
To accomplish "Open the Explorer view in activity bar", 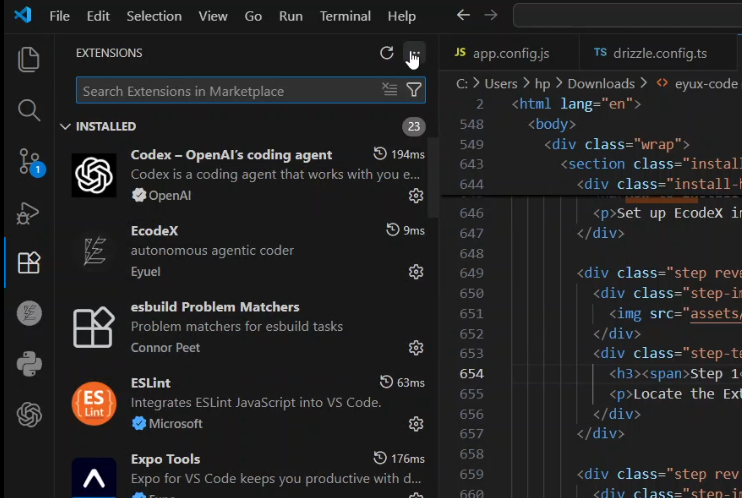I will (x=29, y=59).
